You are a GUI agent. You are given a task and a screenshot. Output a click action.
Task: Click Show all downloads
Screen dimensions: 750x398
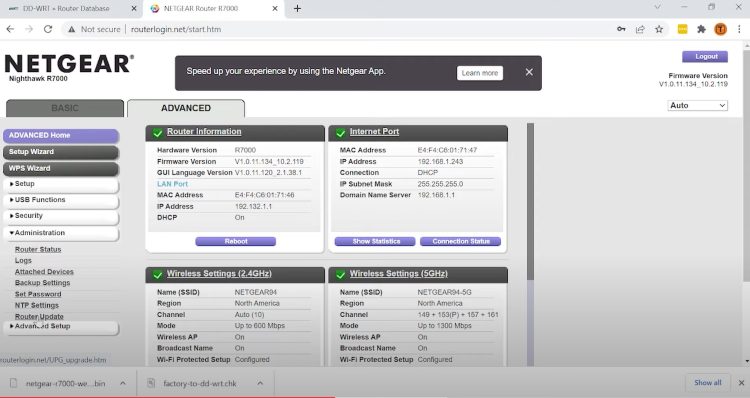[707, 383]
